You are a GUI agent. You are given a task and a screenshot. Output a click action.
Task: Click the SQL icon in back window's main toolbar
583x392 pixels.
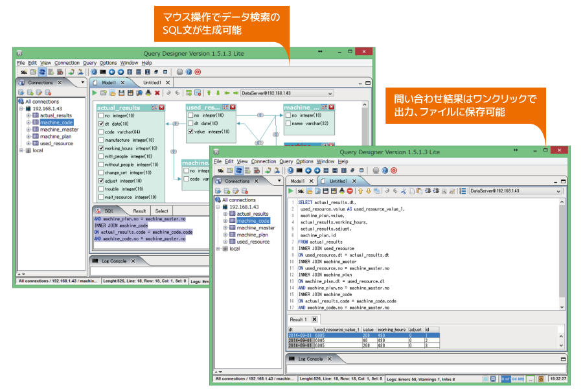24,72
